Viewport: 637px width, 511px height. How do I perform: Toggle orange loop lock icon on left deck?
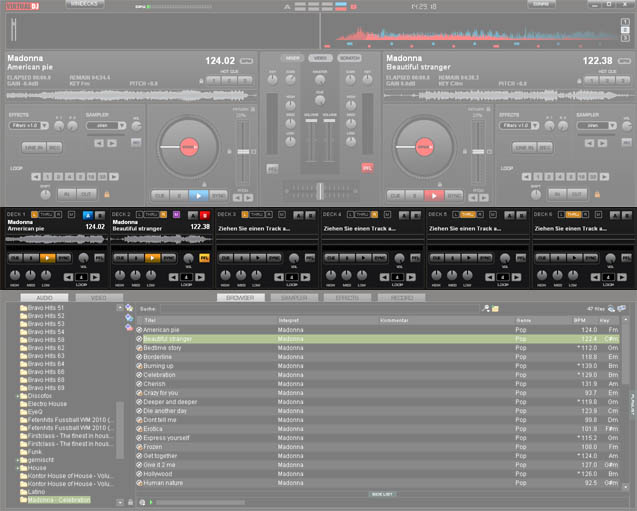click(x=107, y=195)
